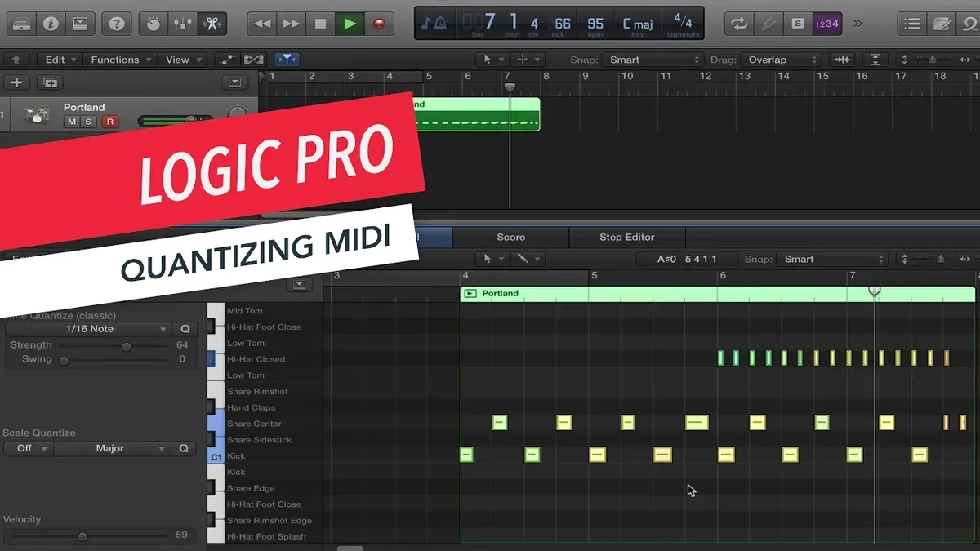Image resolution: width=980 pixels, height=551 pixels.
Task: Toggle the Flex bow-tie button
Action: coord(254,60)
